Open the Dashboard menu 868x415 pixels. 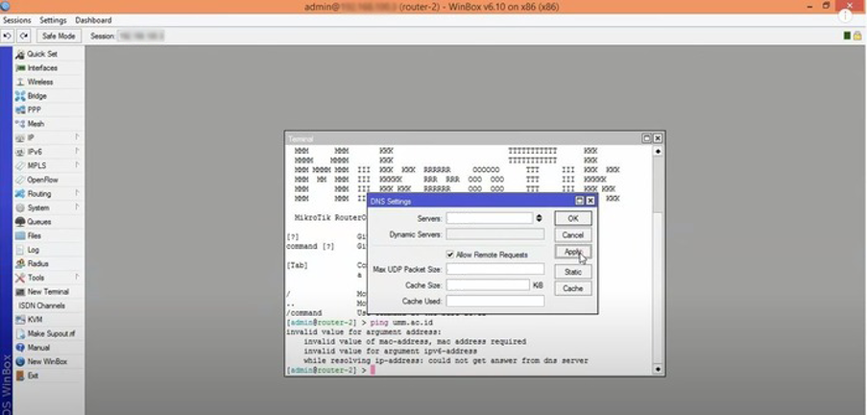(x=93, y=20)
